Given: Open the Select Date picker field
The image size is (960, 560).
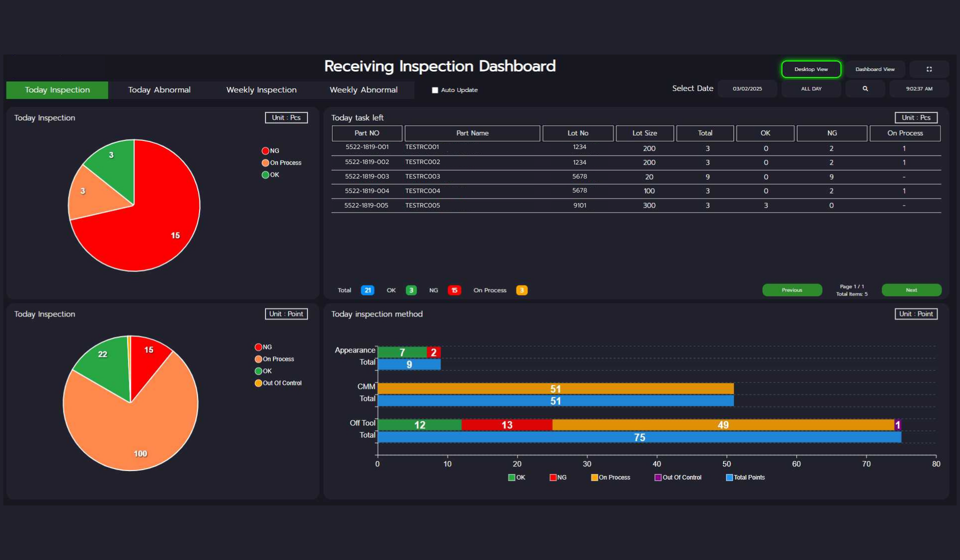Looking at the screenshot, I should (x=747, y=88).
